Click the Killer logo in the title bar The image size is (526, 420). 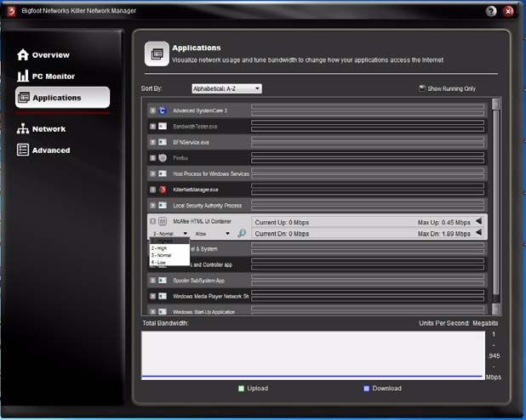click(x=11, y=11)
